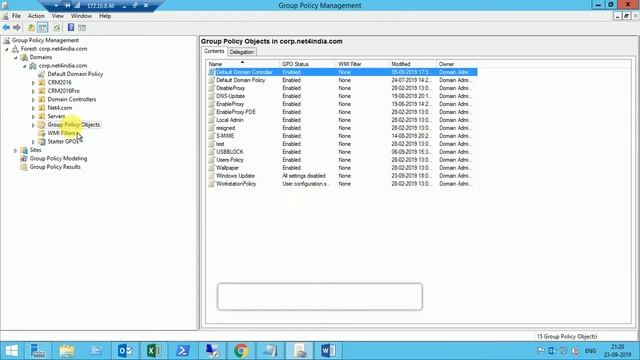The width and height of the screenshot is (640, 360).
Task: Select the DNS-Update GPO
Action: coord(231,96)
